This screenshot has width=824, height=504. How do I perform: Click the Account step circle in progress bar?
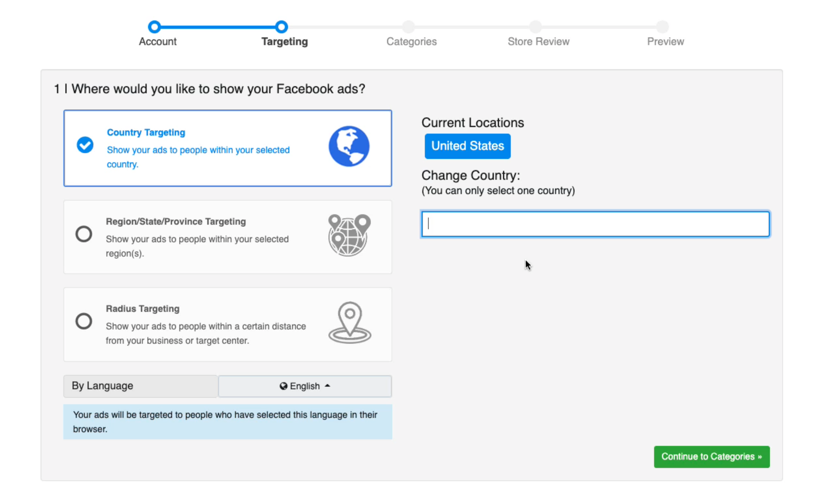154,27
